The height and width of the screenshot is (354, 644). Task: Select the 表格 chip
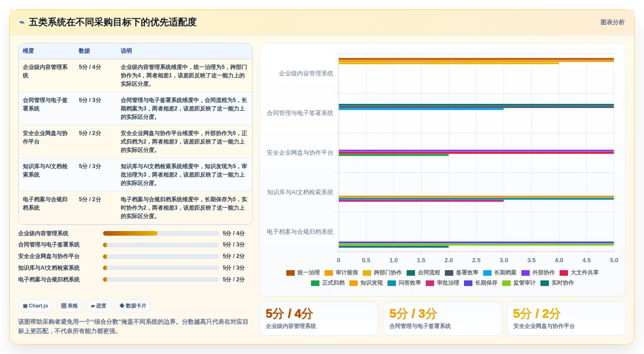pyautogui.click(x=69, y=306)
